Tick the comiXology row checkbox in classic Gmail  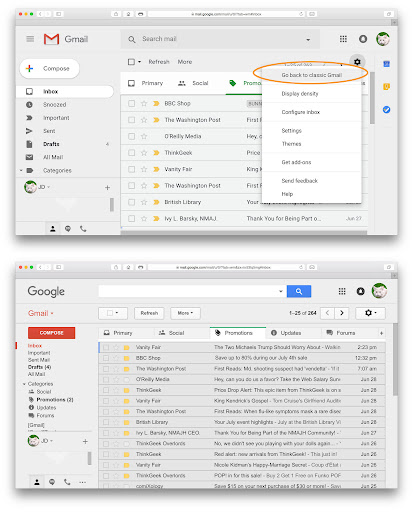(106, 486)
